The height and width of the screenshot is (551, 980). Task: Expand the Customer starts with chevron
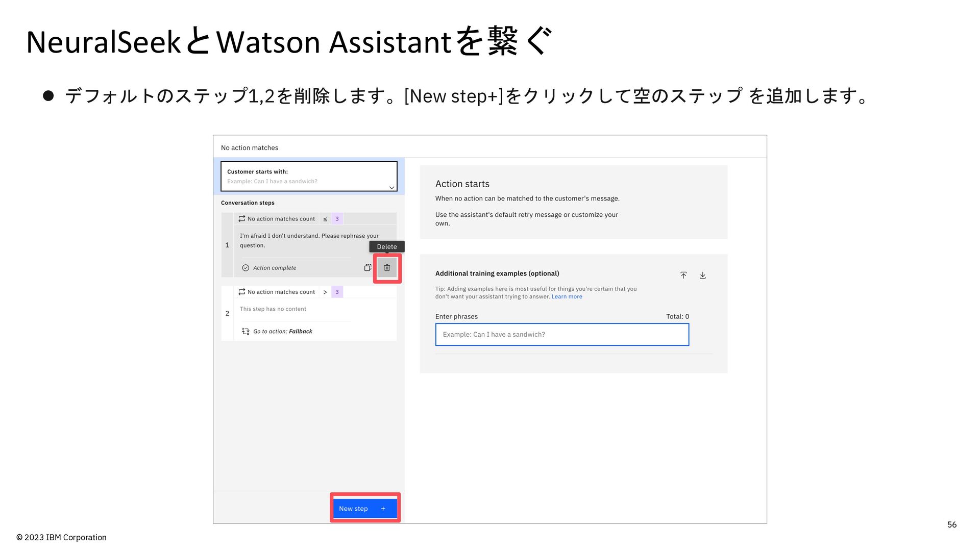(391, 188)
